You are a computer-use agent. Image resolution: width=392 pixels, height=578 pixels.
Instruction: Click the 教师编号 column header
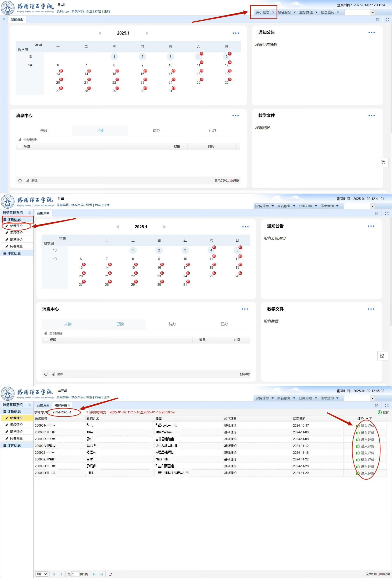(41, 419)
